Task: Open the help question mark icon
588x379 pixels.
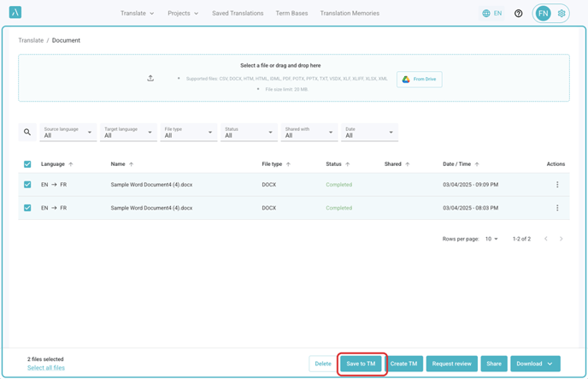Action: click(x=518, y=14)
